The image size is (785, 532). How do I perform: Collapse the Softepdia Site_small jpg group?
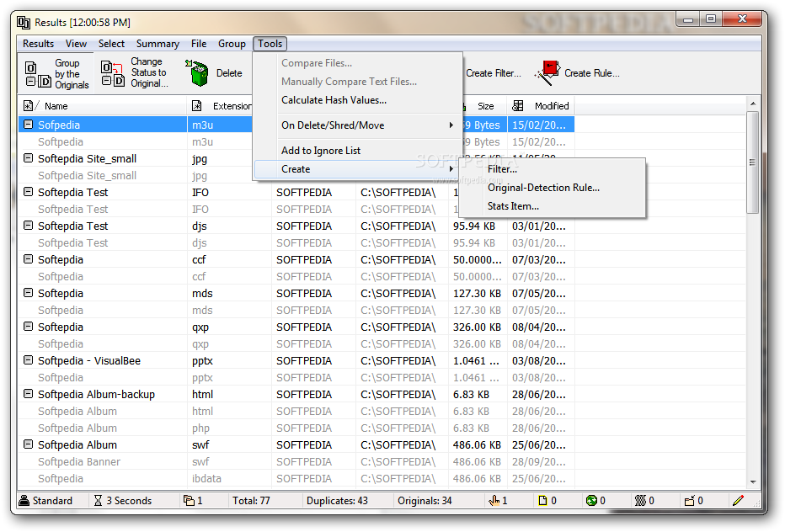[x=29, y=158]
